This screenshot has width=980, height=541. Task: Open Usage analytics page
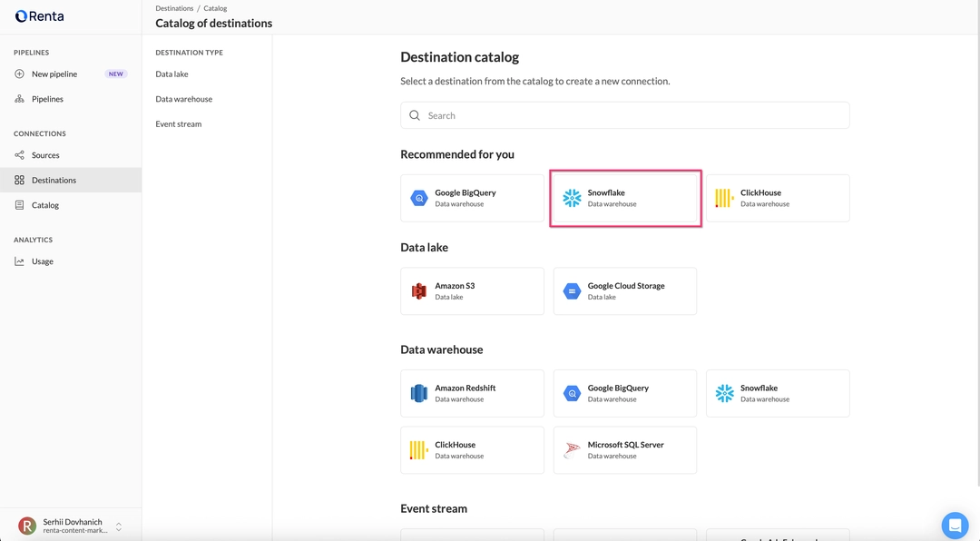click(x=43, y=261)
